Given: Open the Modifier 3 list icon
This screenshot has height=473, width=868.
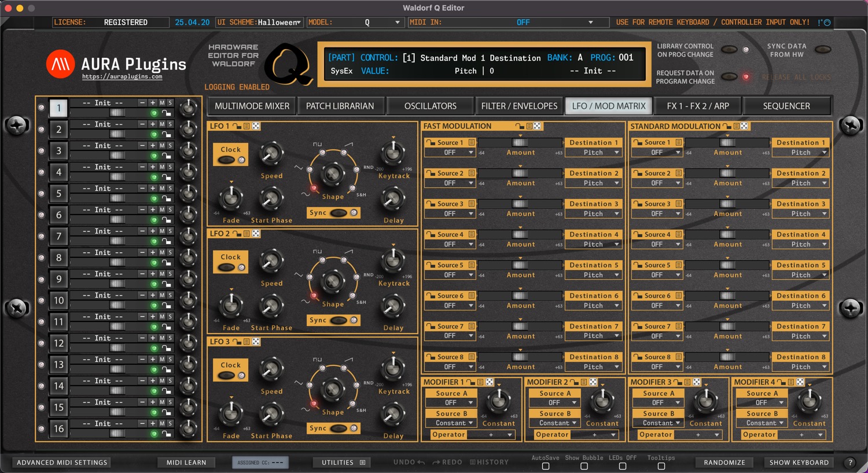Looking at the screenshot, I should pos(687,382).
